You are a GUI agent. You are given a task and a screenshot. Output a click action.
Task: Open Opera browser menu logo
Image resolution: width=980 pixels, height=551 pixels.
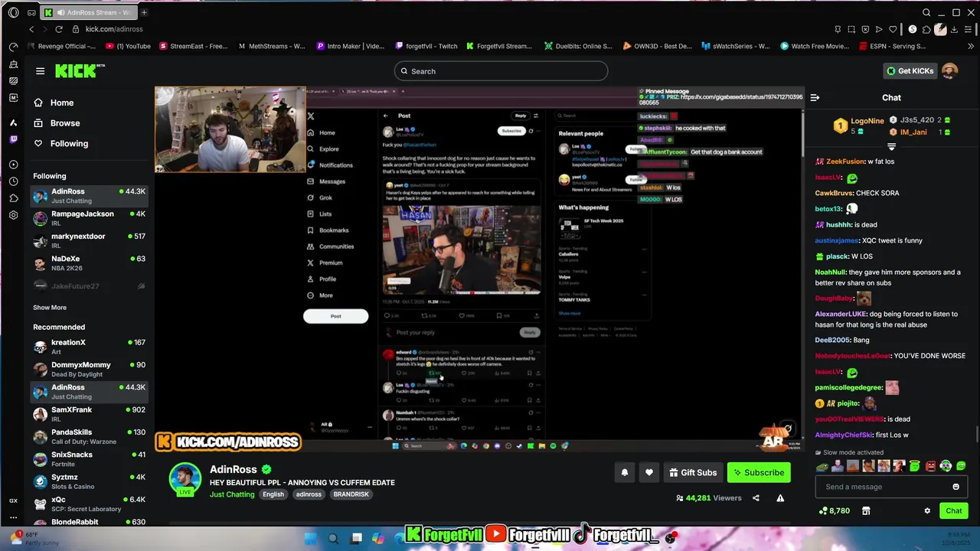[13, 12]
